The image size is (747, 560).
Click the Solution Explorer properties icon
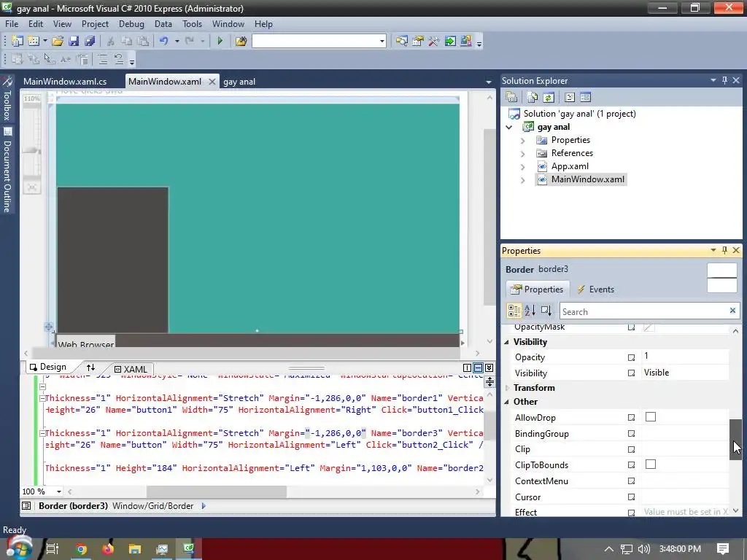[511, 98]
